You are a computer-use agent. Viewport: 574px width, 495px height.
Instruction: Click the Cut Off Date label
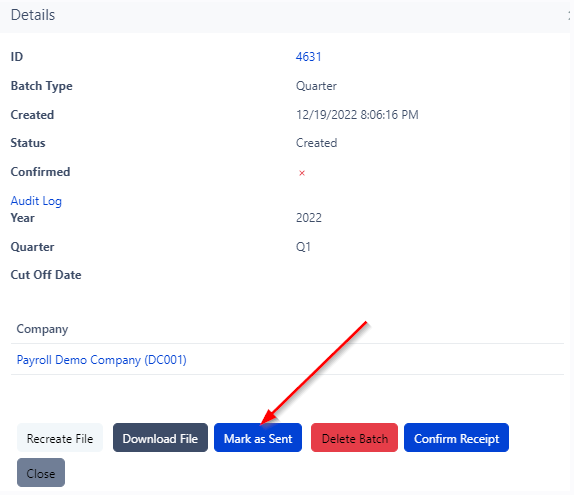coord(46,275)
